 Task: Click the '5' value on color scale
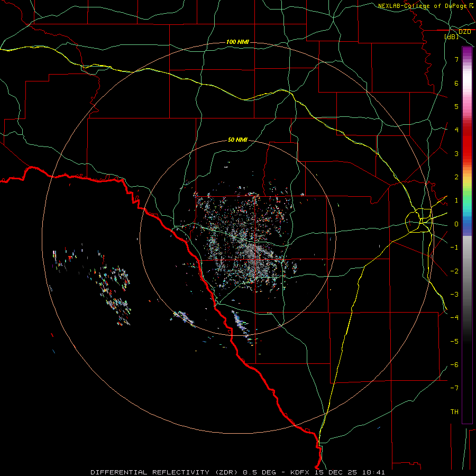(x=456, y=106)
